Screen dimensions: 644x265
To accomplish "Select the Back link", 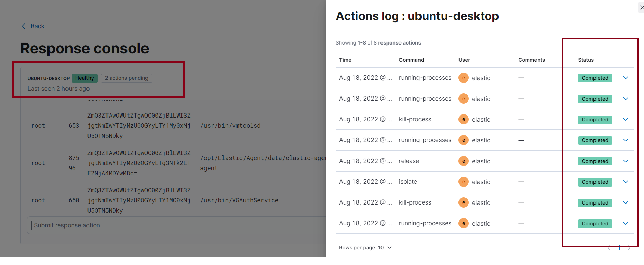I will 37,26.
